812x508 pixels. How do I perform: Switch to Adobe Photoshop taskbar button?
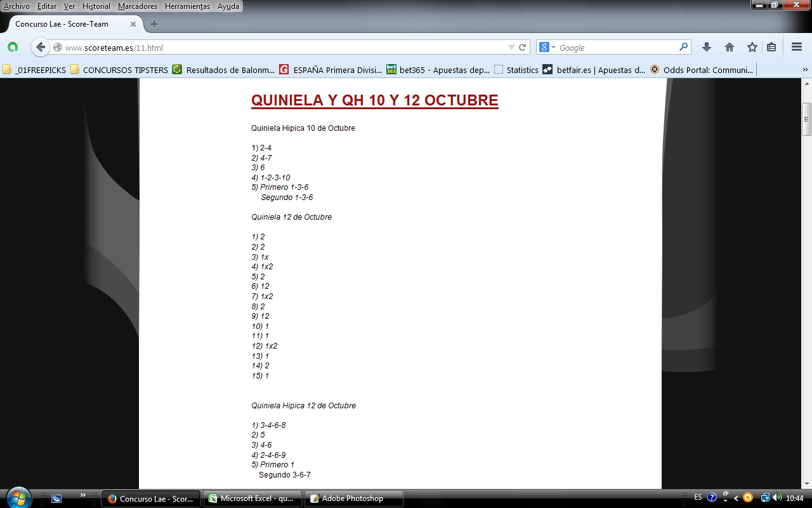(354, 498)
